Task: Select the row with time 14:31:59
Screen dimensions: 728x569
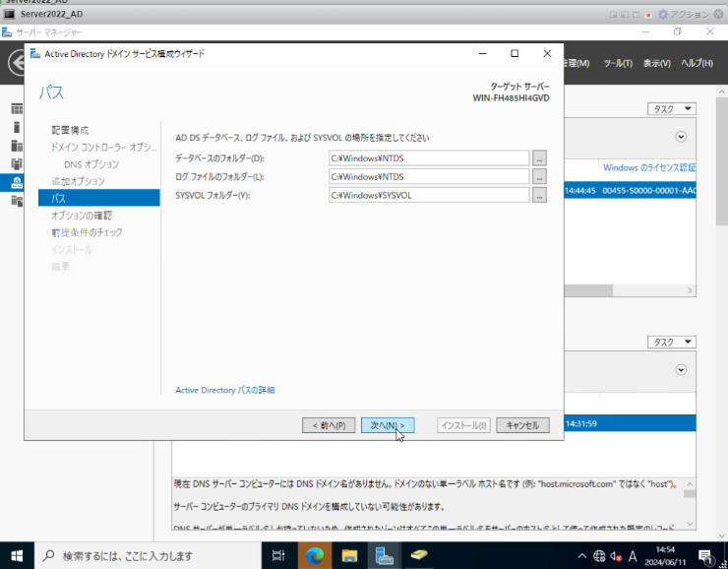Action: (630, 423)
